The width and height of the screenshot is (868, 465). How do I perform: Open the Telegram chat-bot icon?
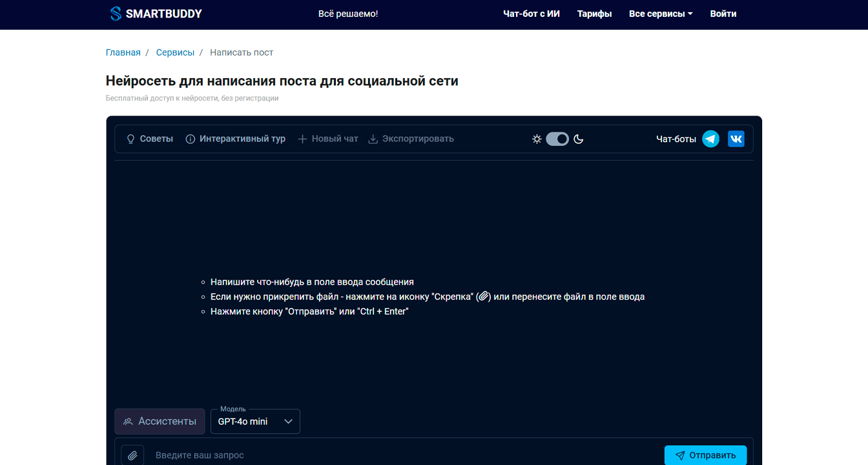710,139
